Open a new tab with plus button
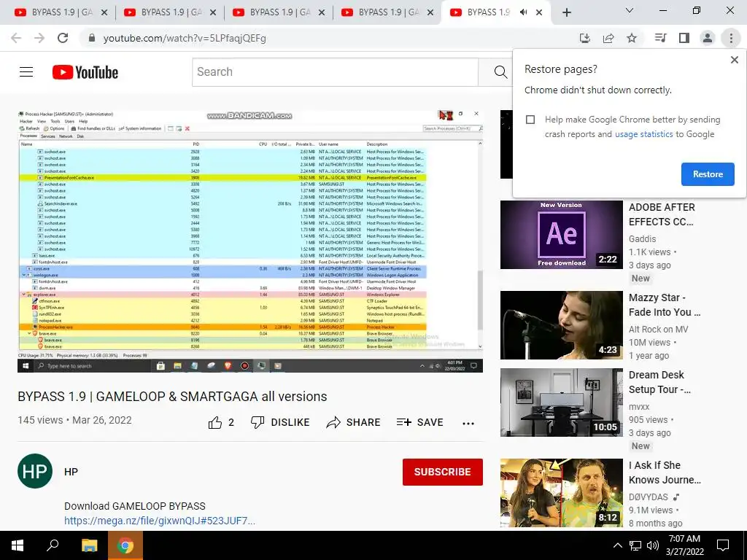 coord(566,12)
